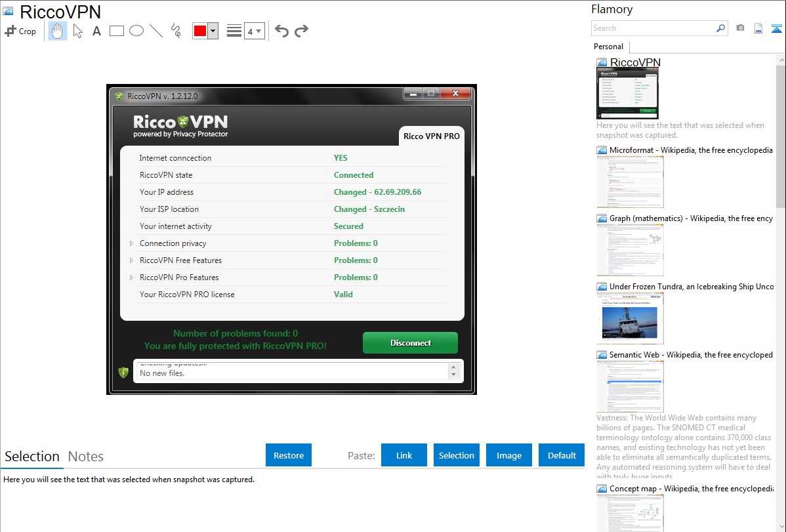
Task: Click the log box up arrow in the snapshot
Action: coord(453,367)
